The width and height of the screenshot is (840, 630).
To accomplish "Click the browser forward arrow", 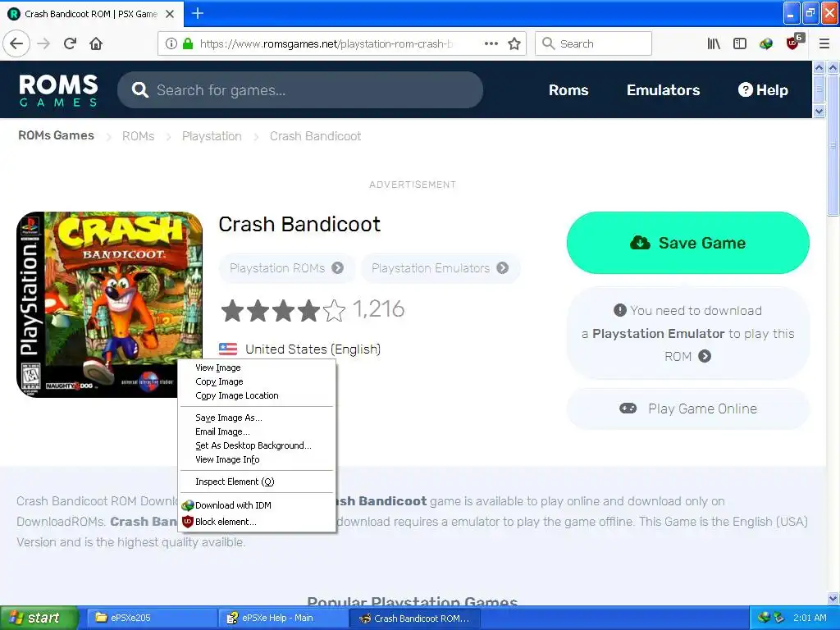I will [44, 43].
